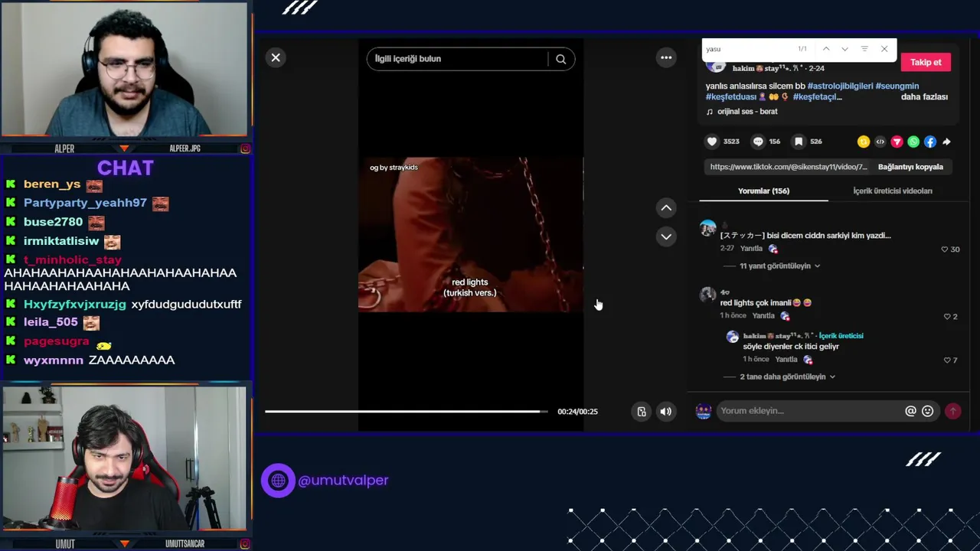The height and width of the screenshot is (551, 980).
Task: Jump to next find result
Action: click(x=844, y=49)
